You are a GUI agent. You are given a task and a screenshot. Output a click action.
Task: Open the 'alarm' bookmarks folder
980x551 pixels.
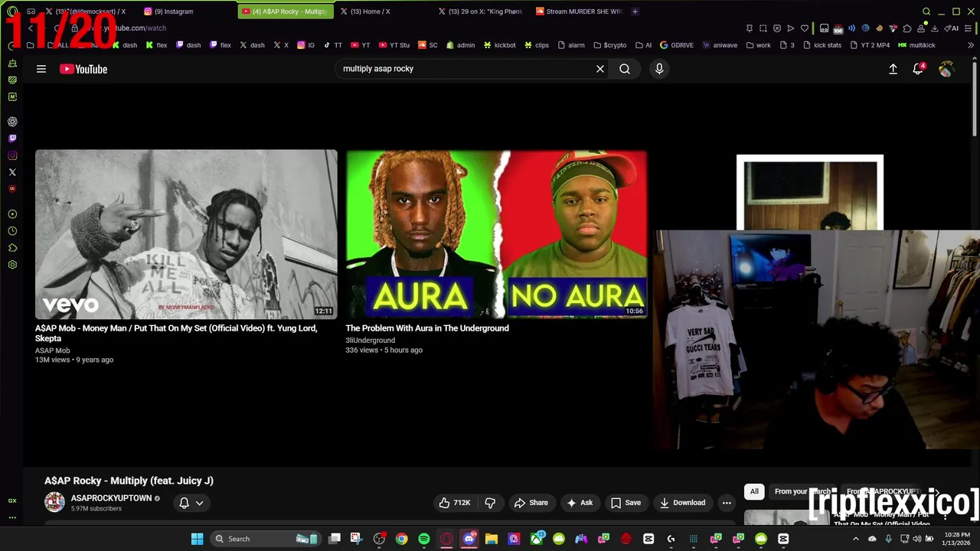point(570,45)
